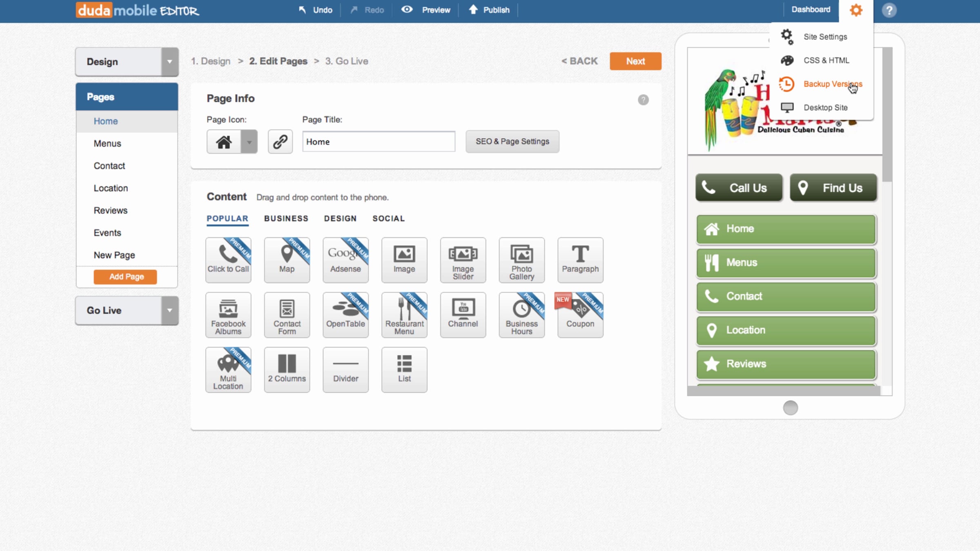Click the orange Add Page button
The image size is (980, 551).
pos(125,277)
